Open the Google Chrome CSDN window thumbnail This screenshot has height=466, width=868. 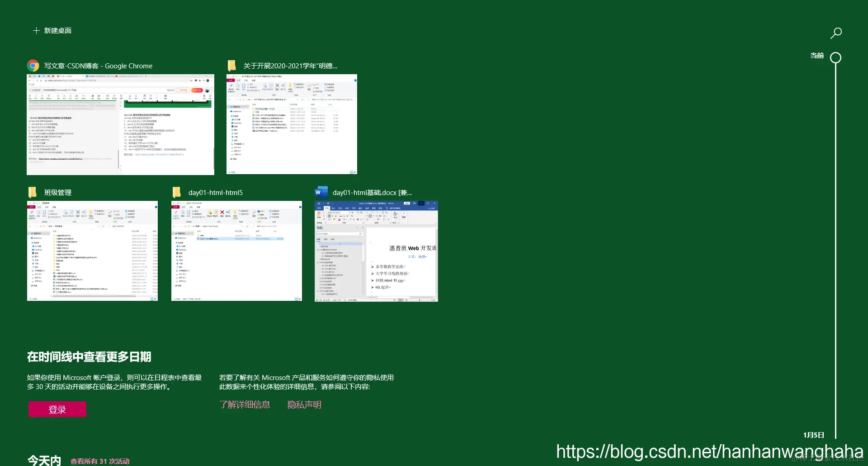point(120,124)
